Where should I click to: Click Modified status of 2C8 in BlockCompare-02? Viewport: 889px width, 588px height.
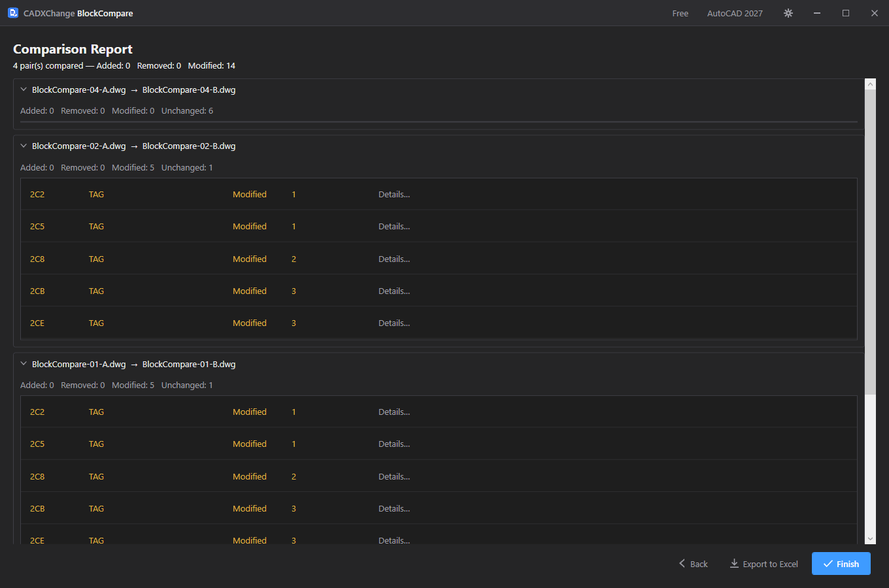250,259
